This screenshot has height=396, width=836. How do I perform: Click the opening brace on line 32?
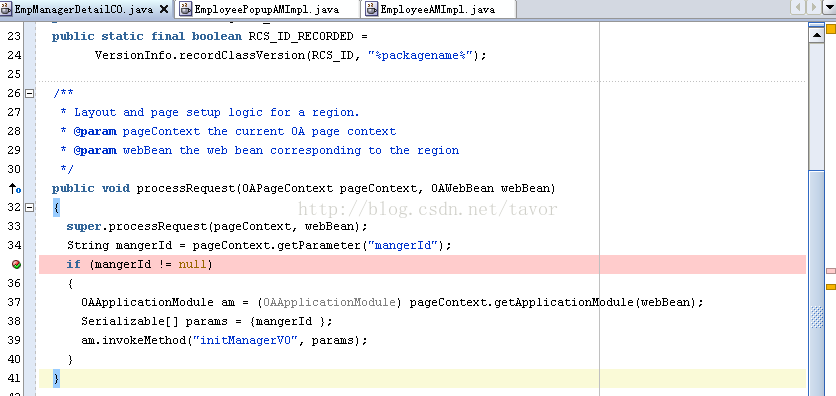57,207
